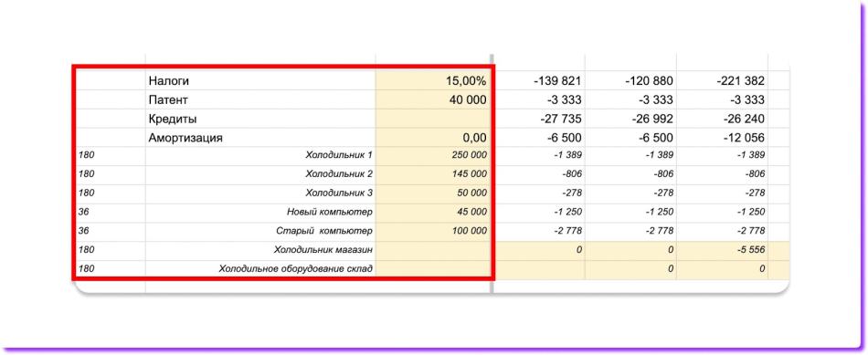Click the 36 months cell beside Новый компьютер
Viewport: 868px width, 355px height.
(x=110, y=213)
